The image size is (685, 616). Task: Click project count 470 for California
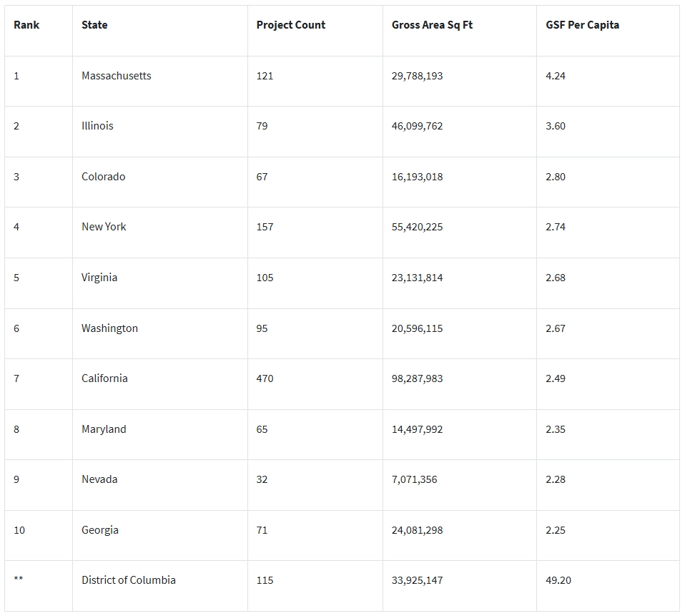coord(265,378)
